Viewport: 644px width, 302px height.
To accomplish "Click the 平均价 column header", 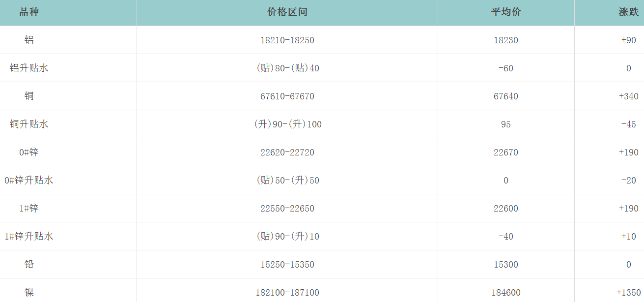I will [506, 12].
